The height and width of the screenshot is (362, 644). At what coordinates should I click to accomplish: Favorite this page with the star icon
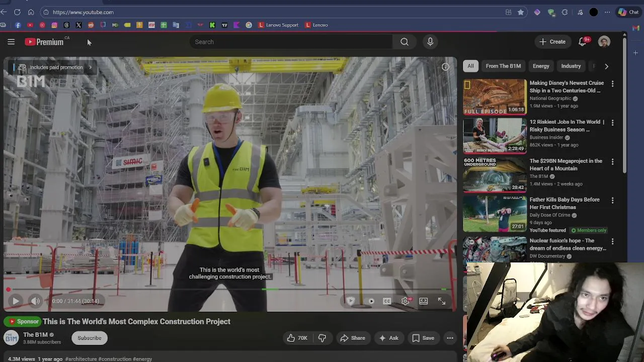pos(521,12)
